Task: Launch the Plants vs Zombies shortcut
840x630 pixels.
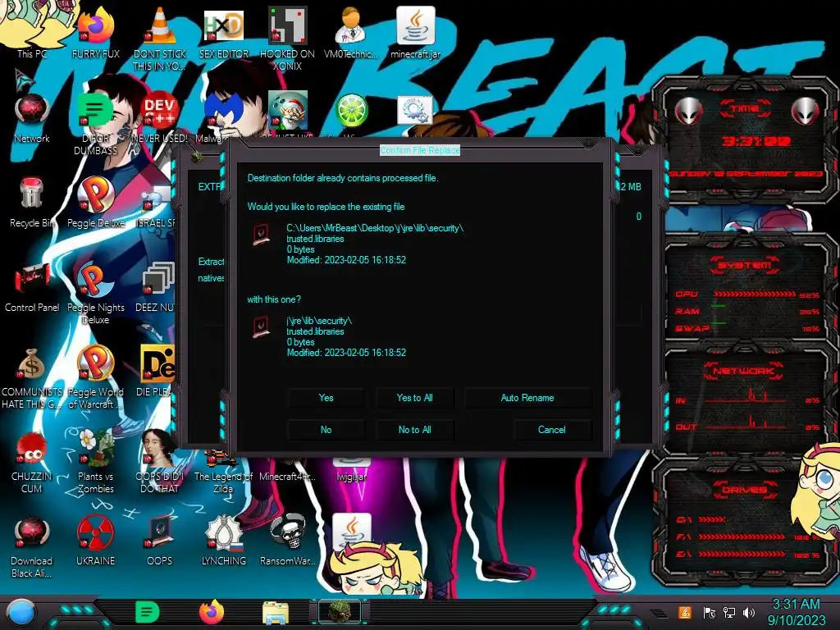Action: (x=95, y=462)
